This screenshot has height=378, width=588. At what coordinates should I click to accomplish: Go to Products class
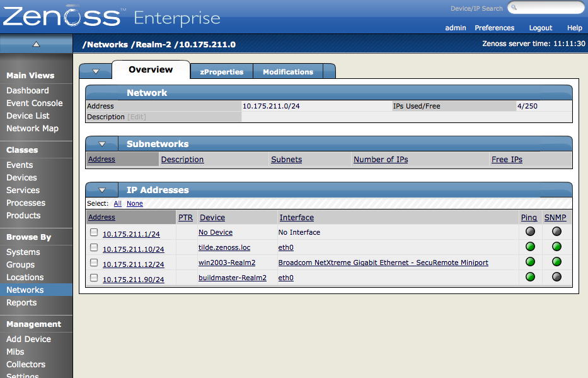click(23, 215)
